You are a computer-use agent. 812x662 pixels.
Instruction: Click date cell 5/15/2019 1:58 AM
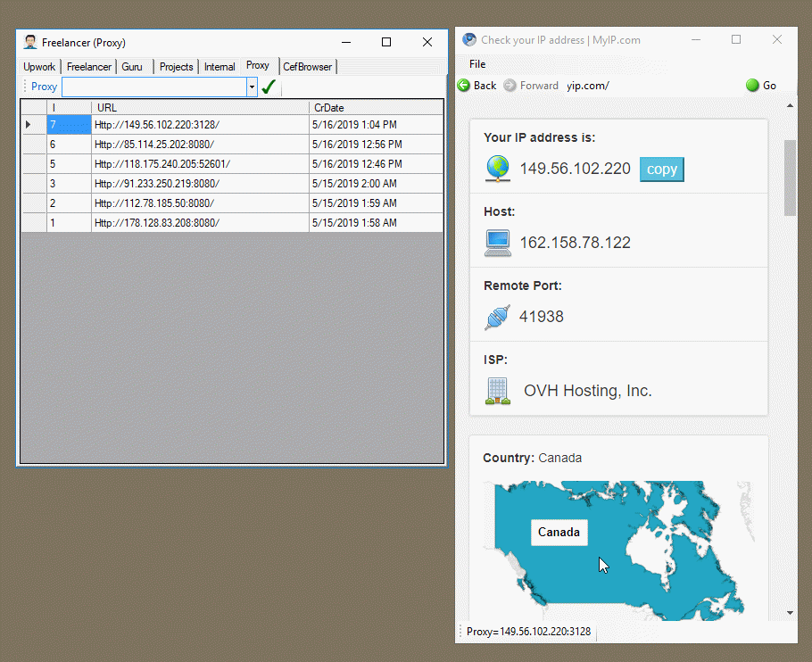coord(377,223)
